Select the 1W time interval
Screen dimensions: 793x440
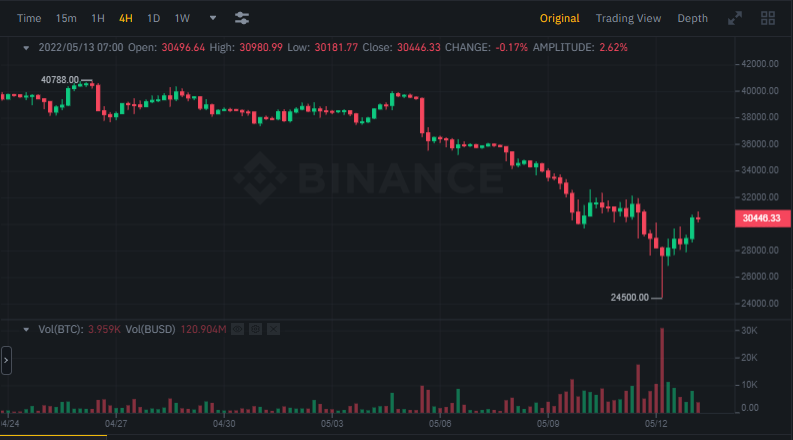click(182, 18)
